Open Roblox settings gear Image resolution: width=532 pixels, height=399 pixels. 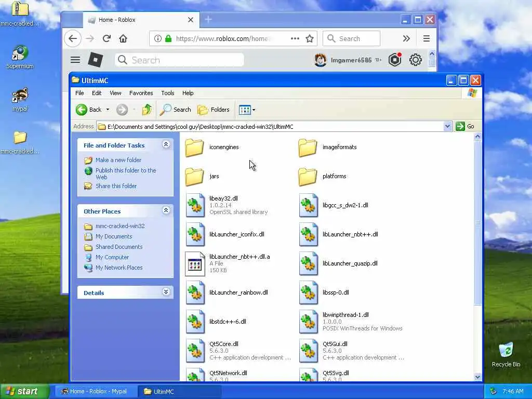(415, 60)
